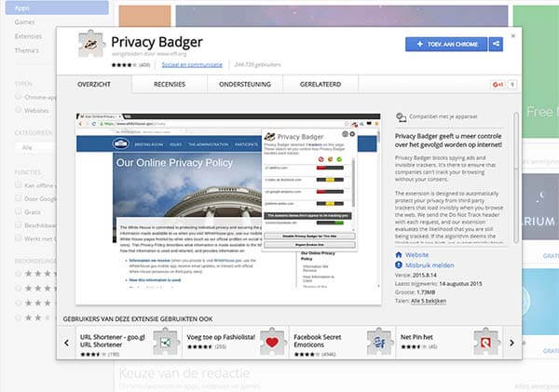The width and height of the screenshot is (559, 392).
Task: Click the Toev. aan Chrome button
Action: pyautogui.click(x=446, y=44)
